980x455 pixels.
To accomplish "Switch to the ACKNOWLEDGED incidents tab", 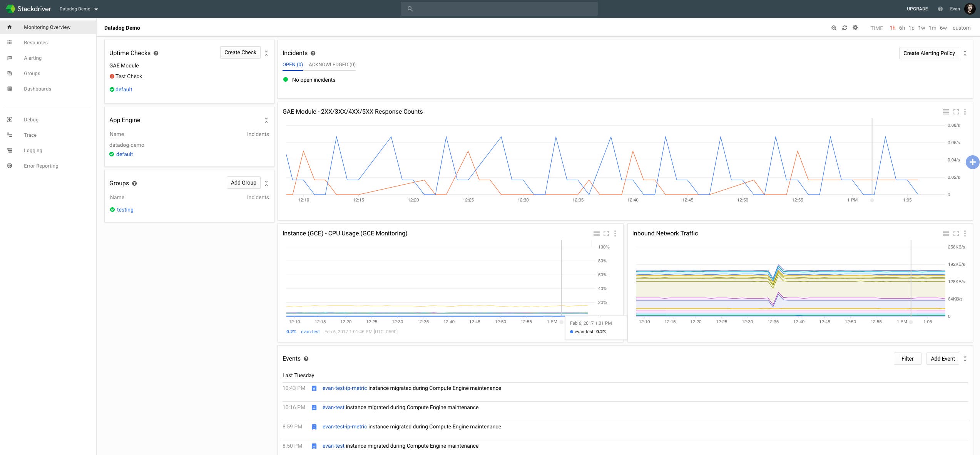I will tap(331, 64).
